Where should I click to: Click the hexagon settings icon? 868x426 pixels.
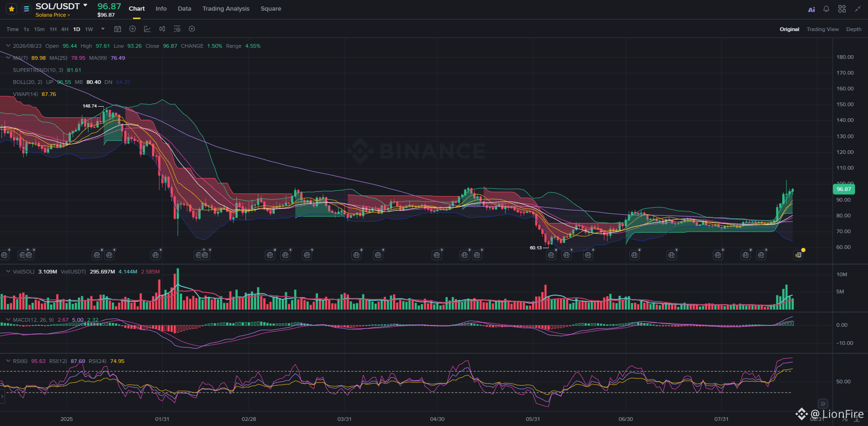[x=192, y=29]
